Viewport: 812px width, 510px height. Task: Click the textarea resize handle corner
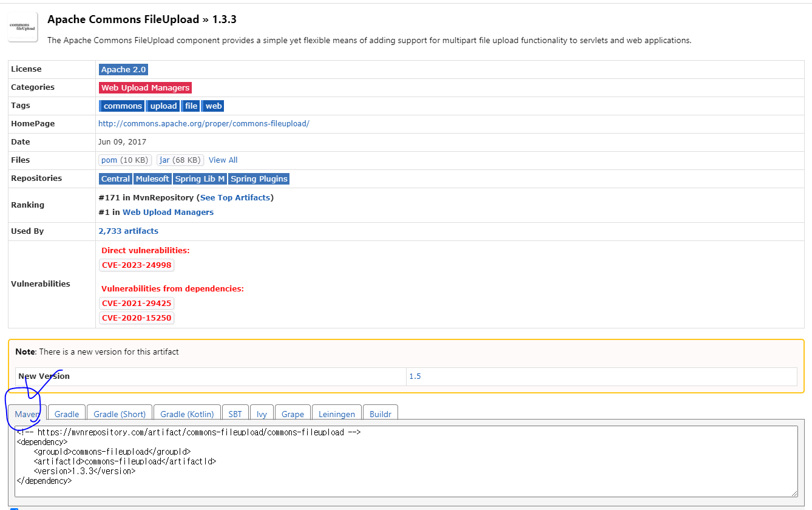794,493
